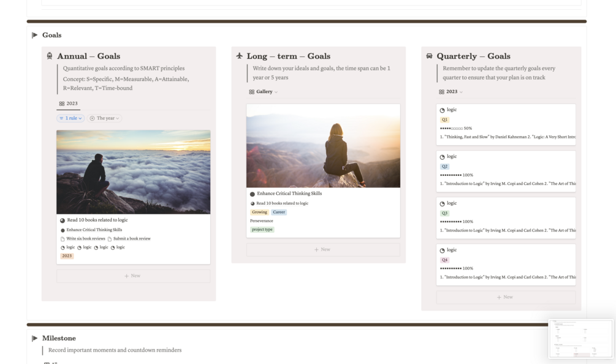Click the Q3 quarter tag
This screenshot has width=616, height=364.
pyautogui.click(x=444, y=213)
